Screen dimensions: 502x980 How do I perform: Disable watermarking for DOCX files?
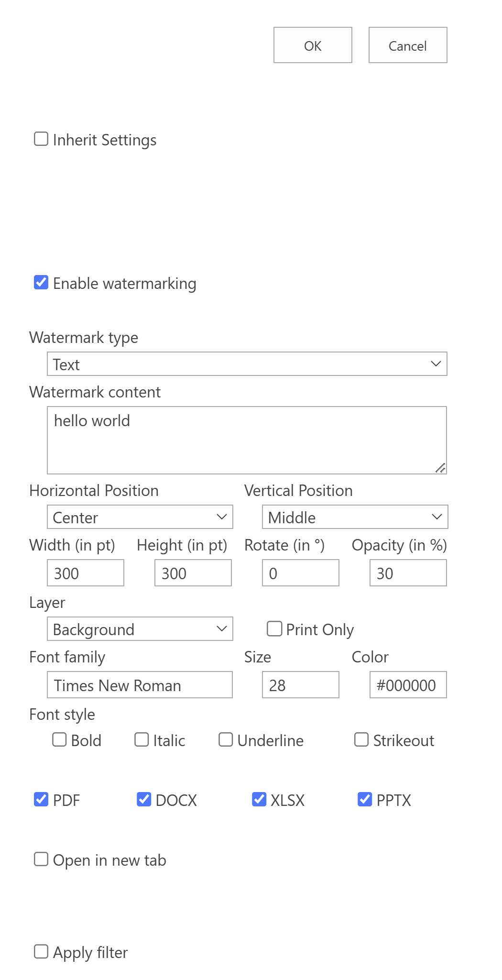pos(144,799)
